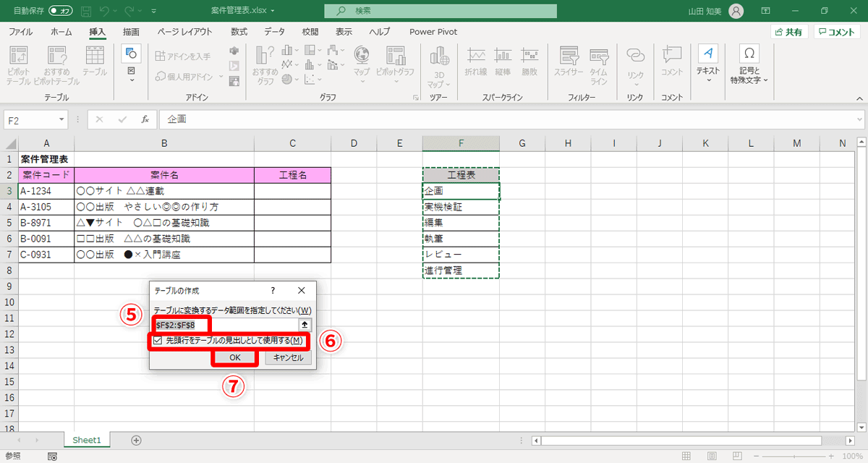868x463 pixels.
Task: Expand the グラフ group dialog launcher
Action: click(415, 97)
